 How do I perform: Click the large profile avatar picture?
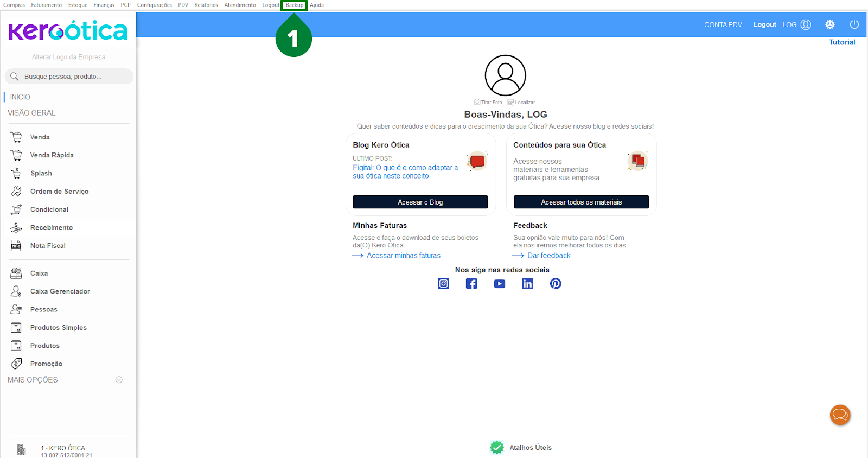pyautogui.click(x=505, y=75)
